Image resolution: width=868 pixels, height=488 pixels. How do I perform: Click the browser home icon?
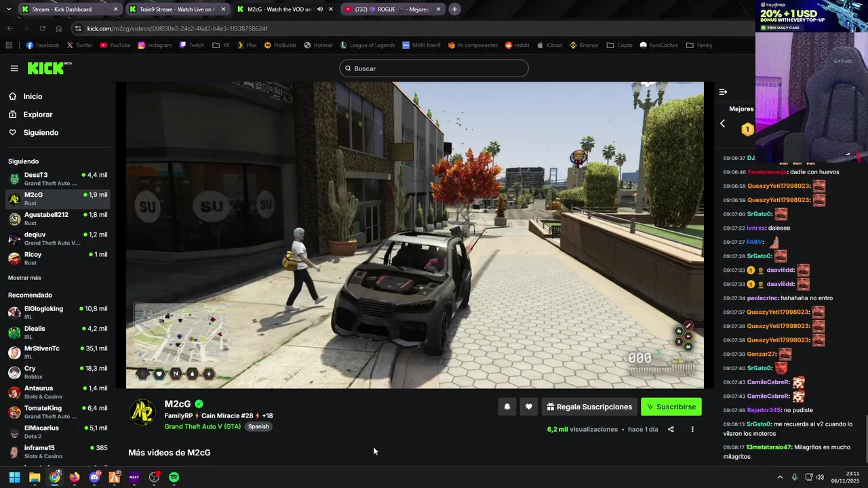(x=59, y=28)
